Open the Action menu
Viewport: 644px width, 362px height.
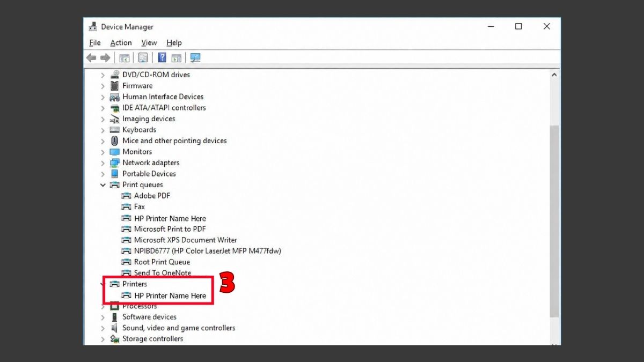(x=121, y=43)
